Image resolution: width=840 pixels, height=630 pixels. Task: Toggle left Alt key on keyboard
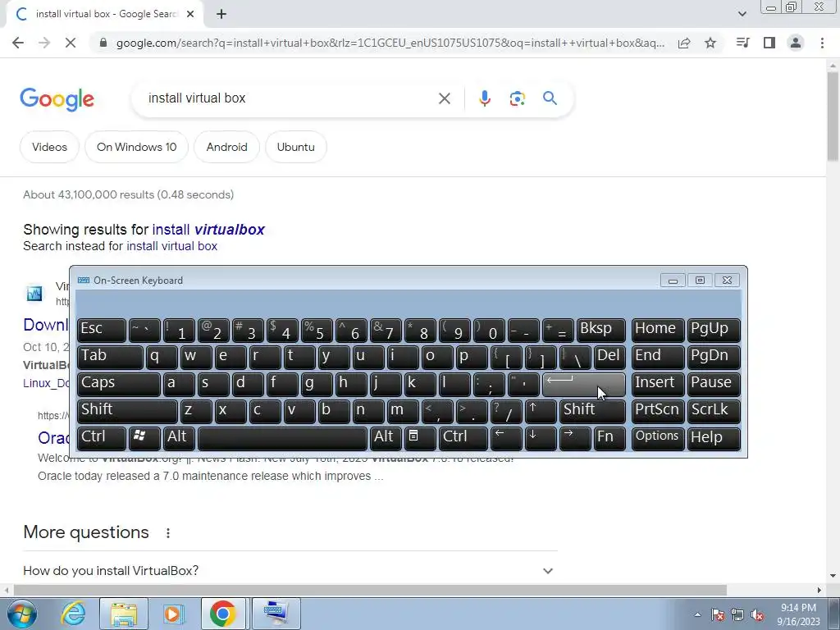[x=178, y=438]
